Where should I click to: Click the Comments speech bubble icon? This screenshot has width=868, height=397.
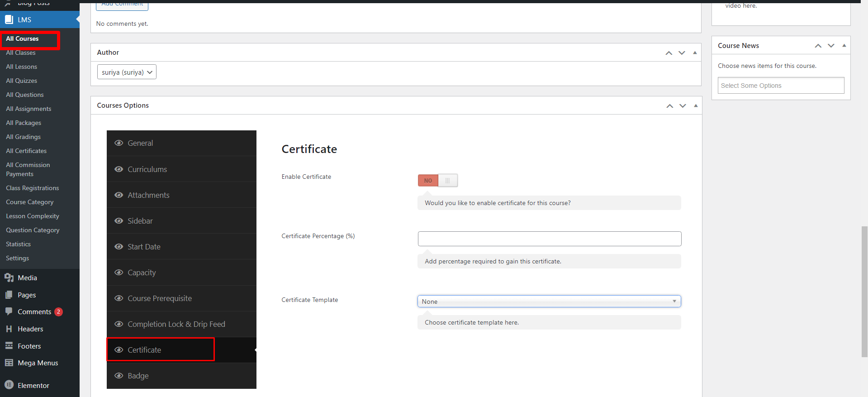coord(9,311)
